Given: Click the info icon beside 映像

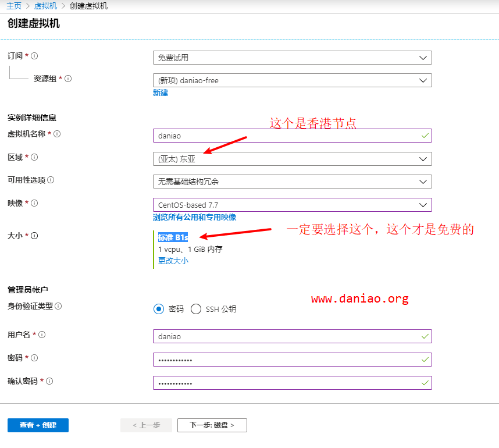Looking at the screenshot, I should click(x=34, y=203).
